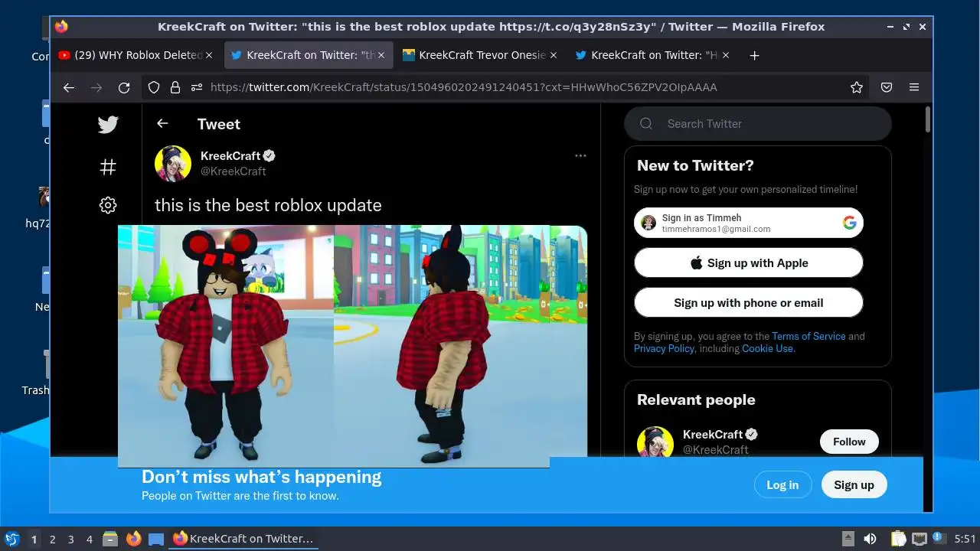The image size is (980, 551).
Task: Click Sign in as Timmeh Google button
Action: coord(749,223)
